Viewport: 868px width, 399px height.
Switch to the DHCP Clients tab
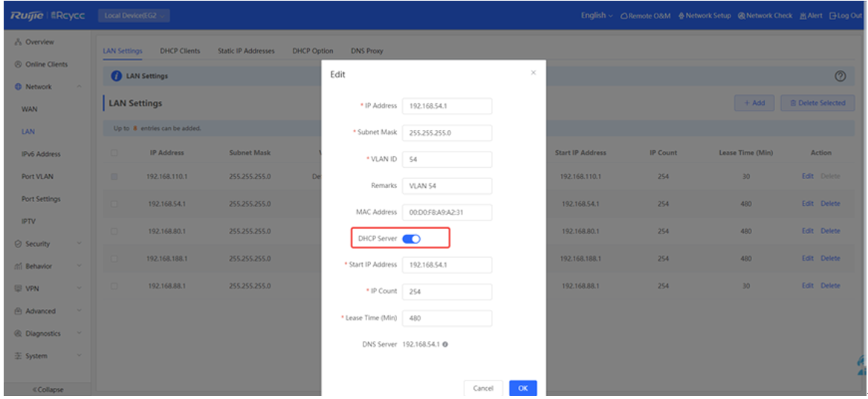tap(180, 51)
